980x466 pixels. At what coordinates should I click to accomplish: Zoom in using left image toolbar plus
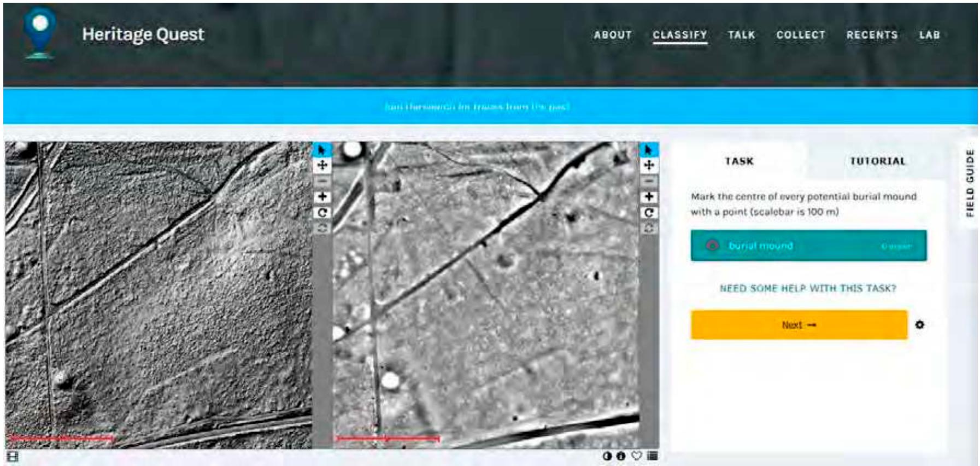322,196
